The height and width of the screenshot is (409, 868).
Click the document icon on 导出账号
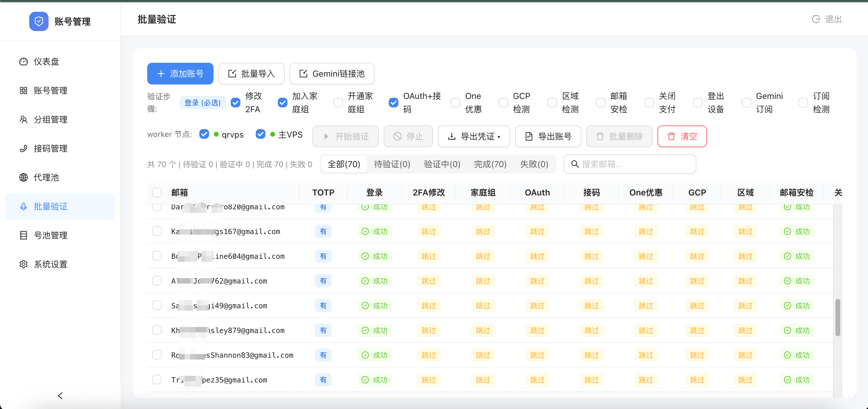(529, 136)
